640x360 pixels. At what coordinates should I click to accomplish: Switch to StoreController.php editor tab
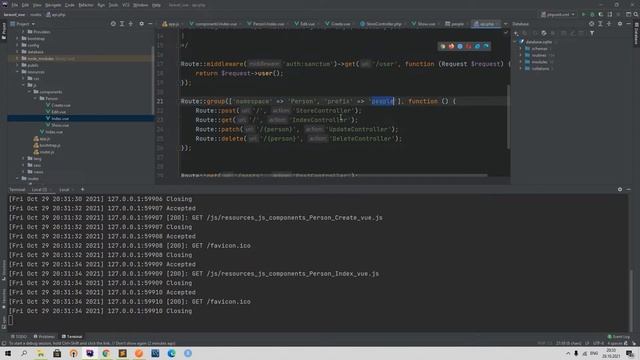pyautogui.click(x=381, y=24)
